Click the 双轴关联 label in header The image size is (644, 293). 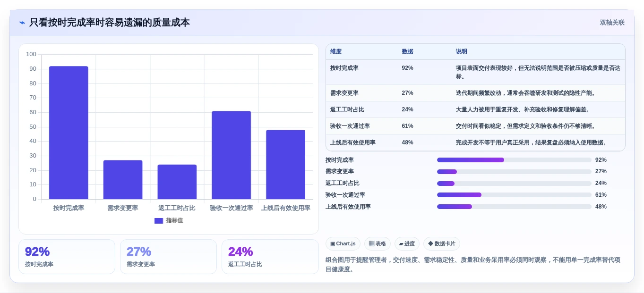click(612, 23)
